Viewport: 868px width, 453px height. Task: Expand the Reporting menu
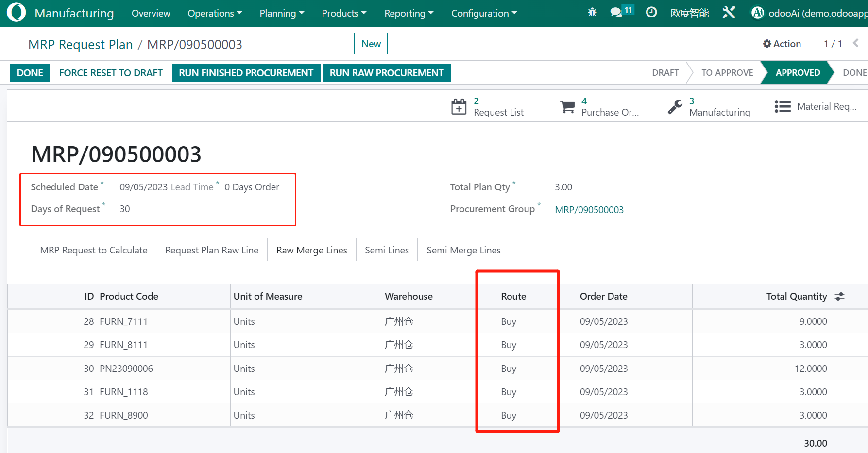(x=408, y=13)
